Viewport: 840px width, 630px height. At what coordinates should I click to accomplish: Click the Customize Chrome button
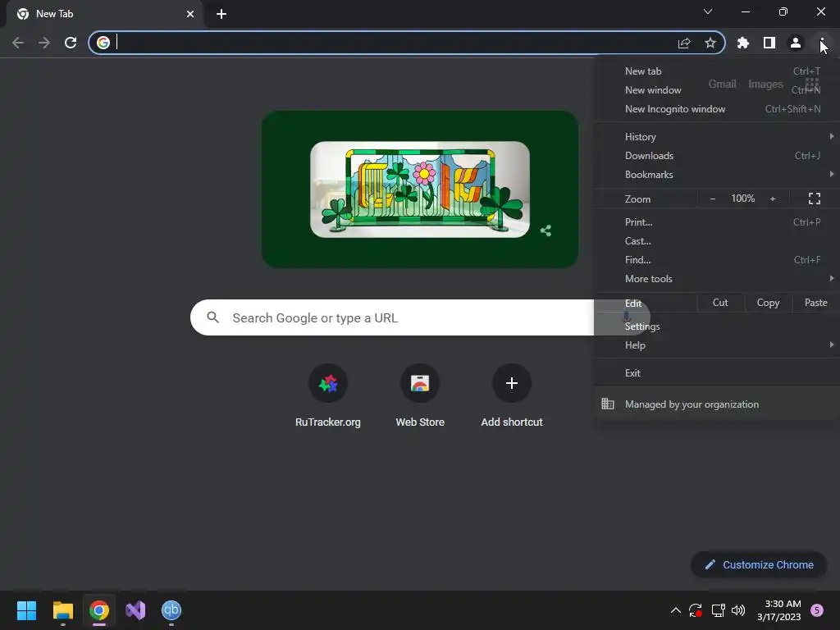click(759, 564)
